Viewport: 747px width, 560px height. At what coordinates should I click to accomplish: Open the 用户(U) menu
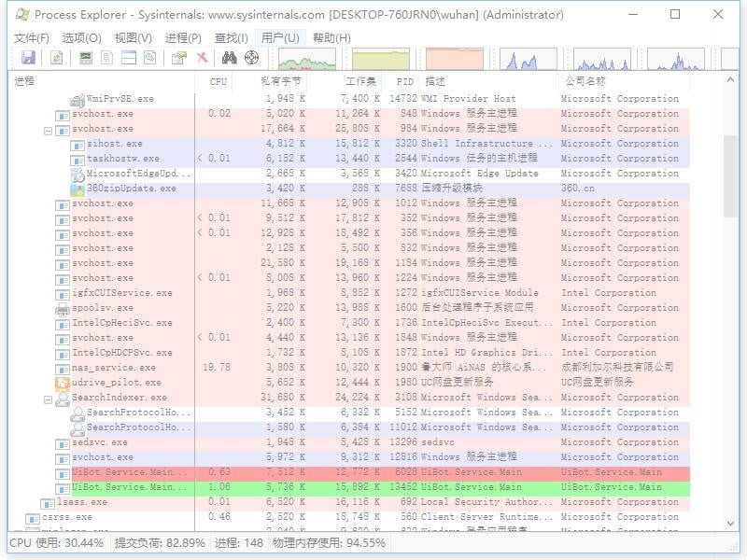(280, 37)
